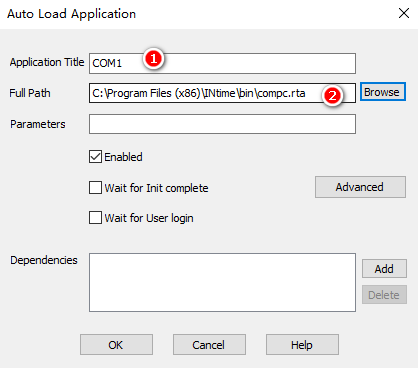Open Help for this dialog
Screen dimensions: 418x368
tap(302, 345)
